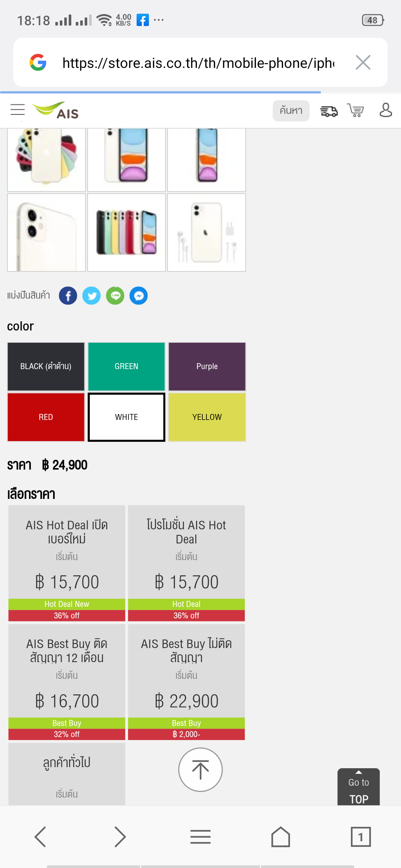
Task: Open the user account profile icon
Action: click(385, 110)
